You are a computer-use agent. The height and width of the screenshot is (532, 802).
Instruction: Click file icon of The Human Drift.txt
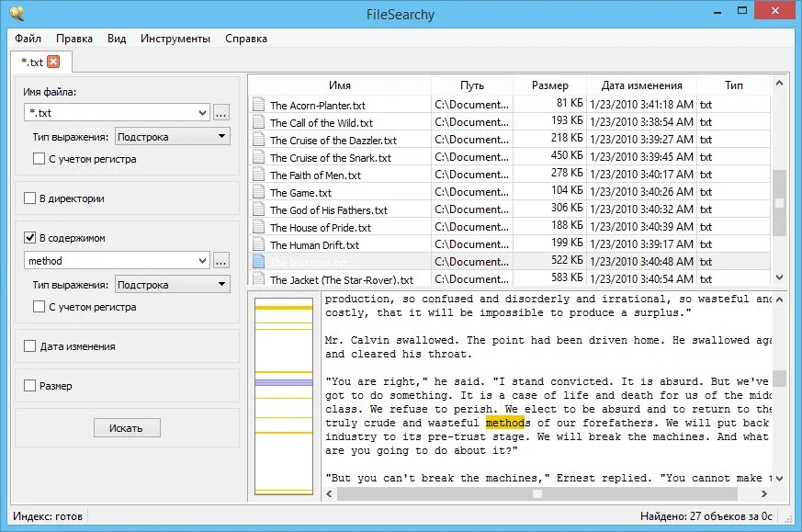tap(259, 243)
